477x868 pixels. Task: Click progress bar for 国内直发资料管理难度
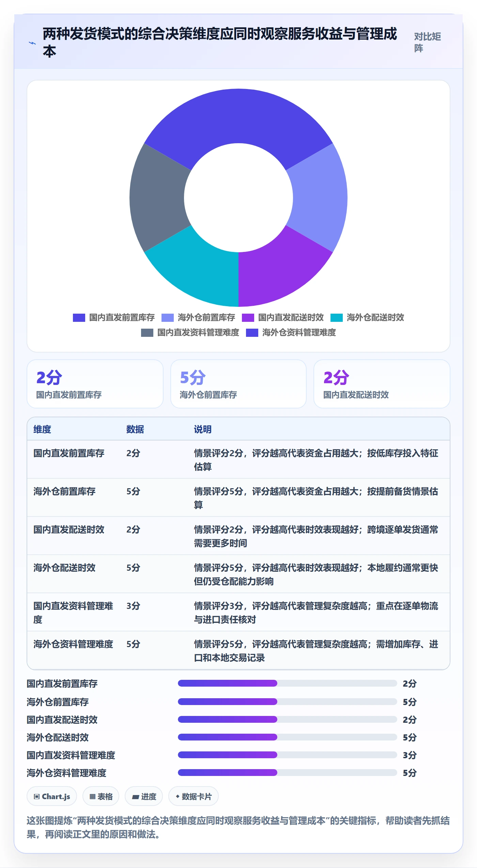click(288, 755)
